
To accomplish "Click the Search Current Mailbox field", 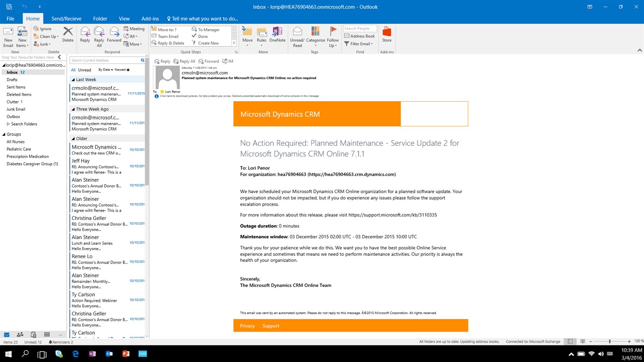I will pyautogui.click(x=104, y=60).
